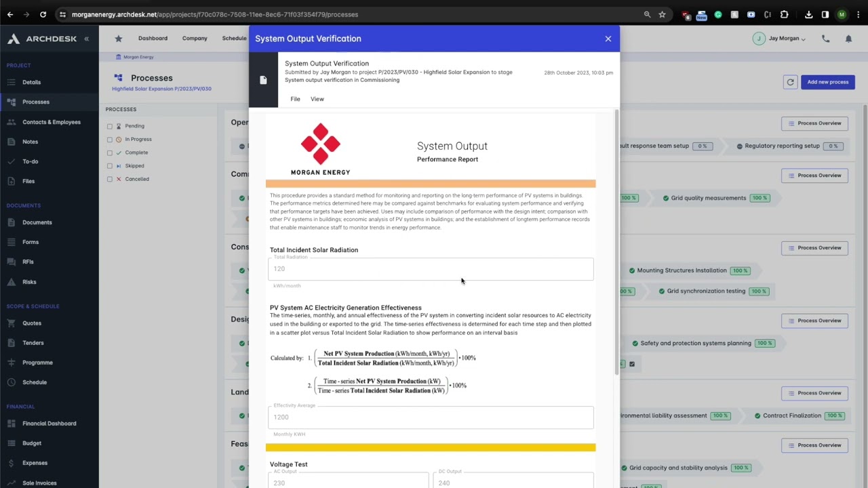868x488 pixels.
Task: Click Highfield Solar Expansion project link
Action: point(161,89)
